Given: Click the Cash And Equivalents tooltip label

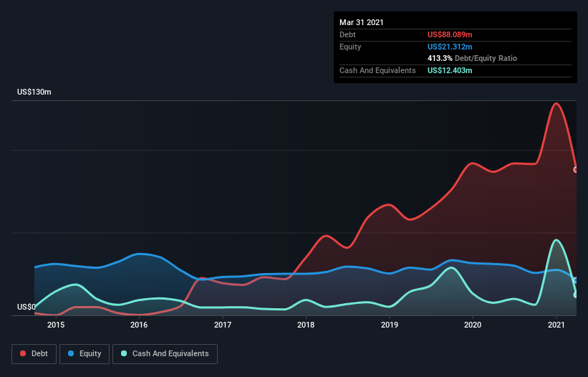Looking at the screenshot, I should 377,70.
